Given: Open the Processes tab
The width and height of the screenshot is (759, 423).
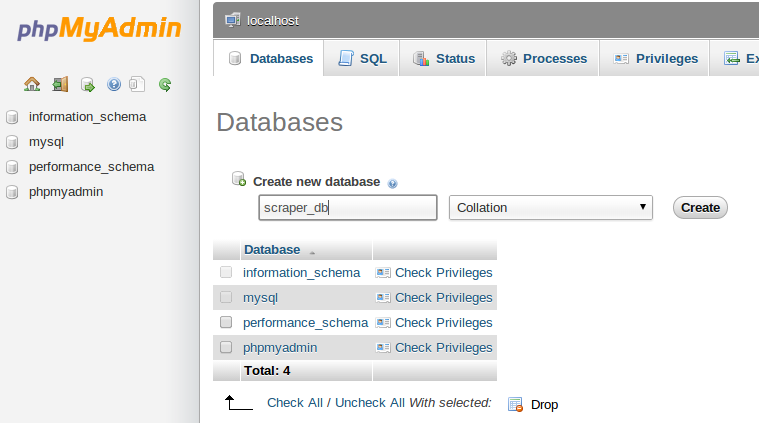Looking at the screenshot, I should point(543,59).
